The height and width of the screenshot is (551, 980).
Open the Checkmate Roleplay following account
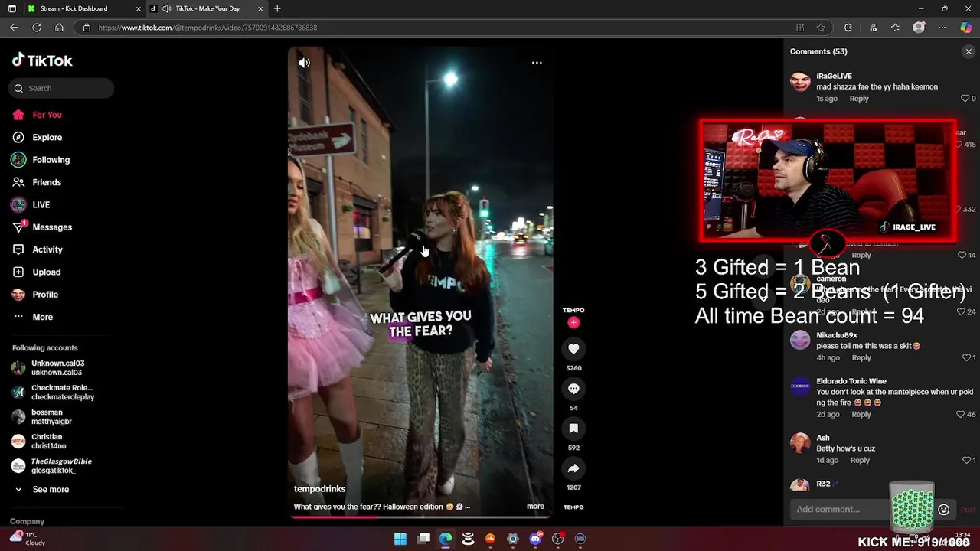52,393
